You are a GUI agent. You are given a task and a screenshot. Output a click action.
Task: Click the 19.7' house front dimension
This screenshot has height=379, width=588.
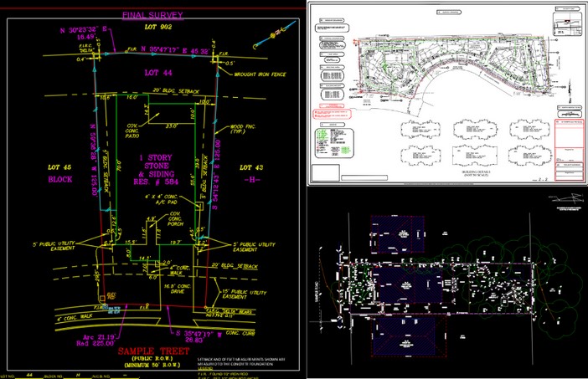coord(175,243)
